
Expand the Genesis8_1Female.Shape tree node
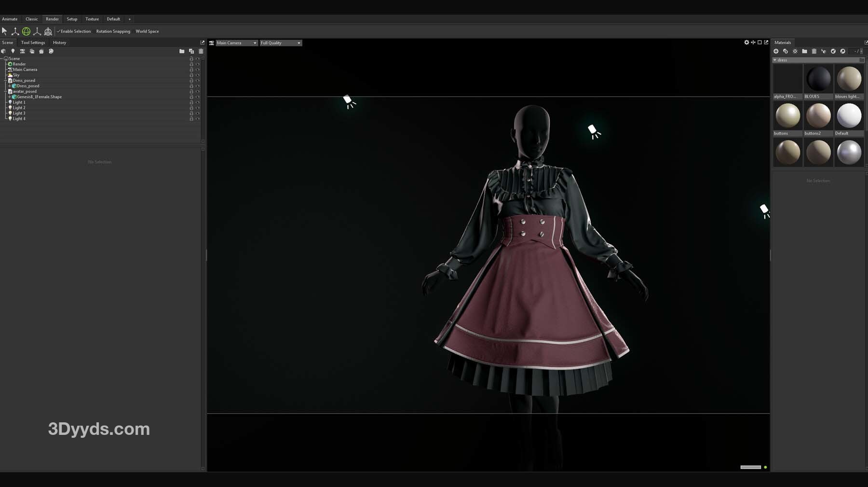(x=9, y=97)
